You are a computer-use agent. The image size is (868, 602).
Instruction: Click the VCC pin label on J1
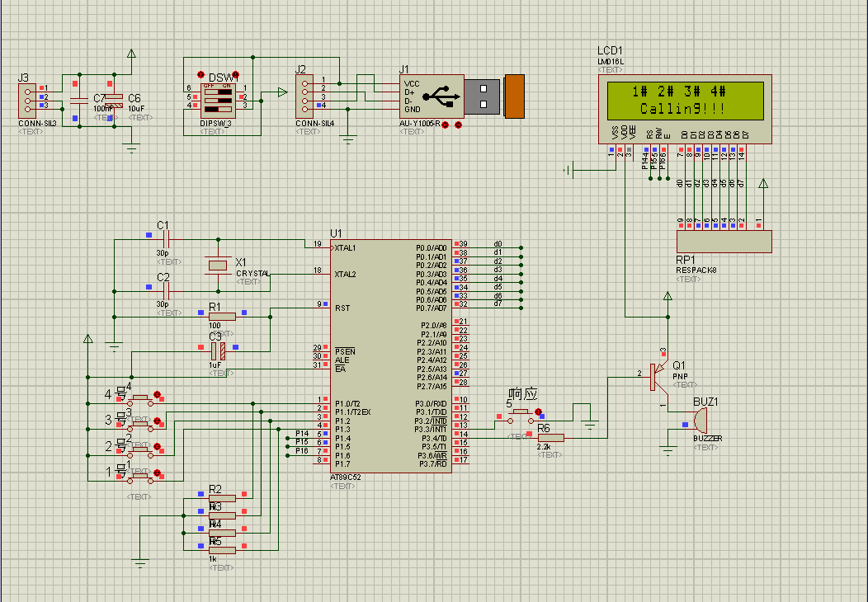tap(412, 83)
